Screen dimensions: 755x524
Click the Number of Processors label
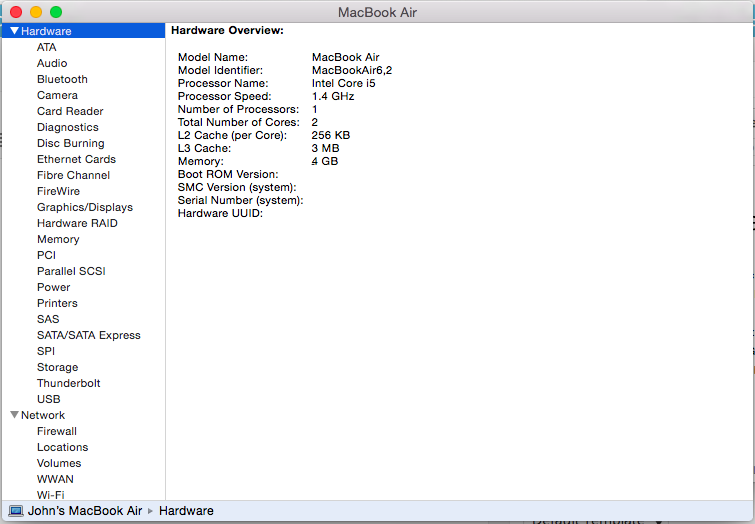pos(238,109)
